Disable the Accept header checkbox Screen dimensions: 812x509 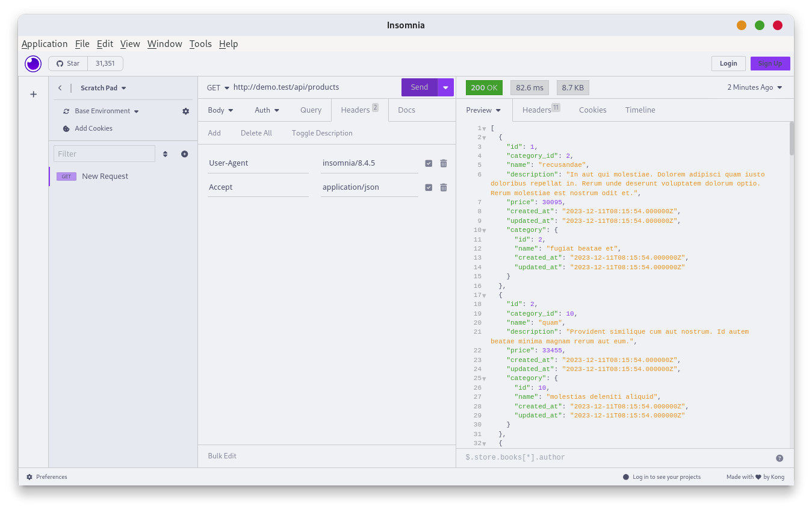point(429,187)
